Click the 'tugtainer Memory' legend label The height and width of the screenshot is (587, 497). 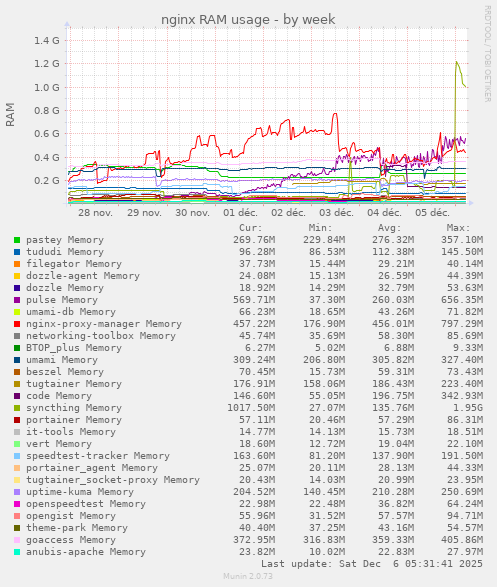(x=74, y=384)
